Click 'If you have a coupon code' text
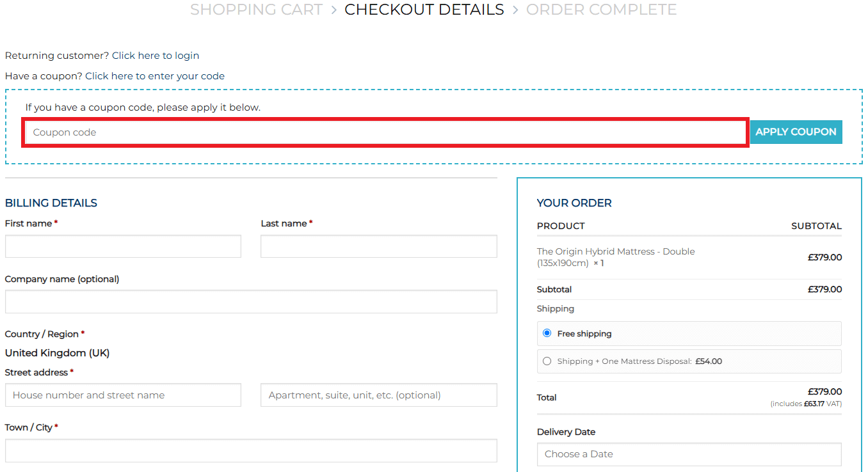 click(x=143, y=107)
